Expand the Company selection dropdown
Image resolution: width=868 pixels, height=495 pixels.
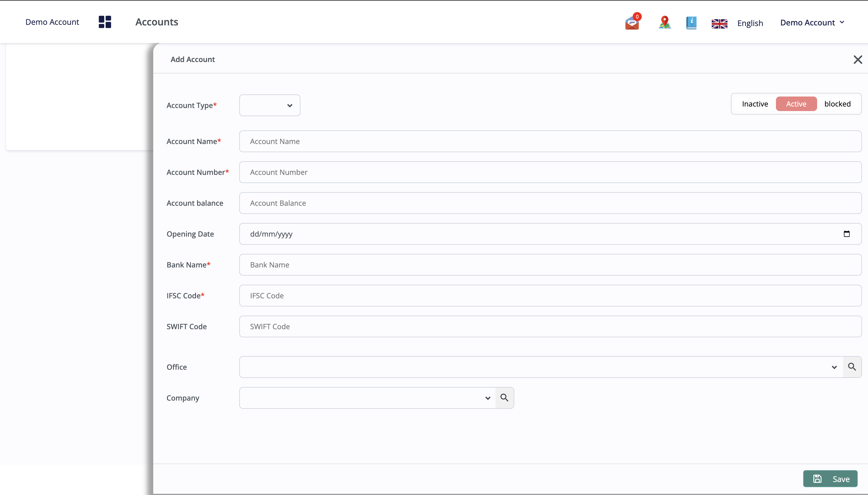point(488,397)
